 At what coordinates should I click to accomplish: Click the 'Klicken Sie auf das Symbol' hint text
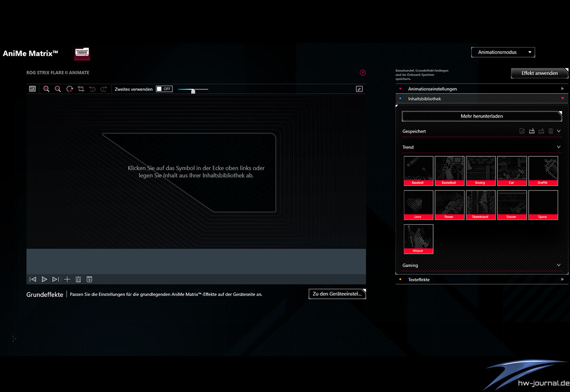point(196,172)
